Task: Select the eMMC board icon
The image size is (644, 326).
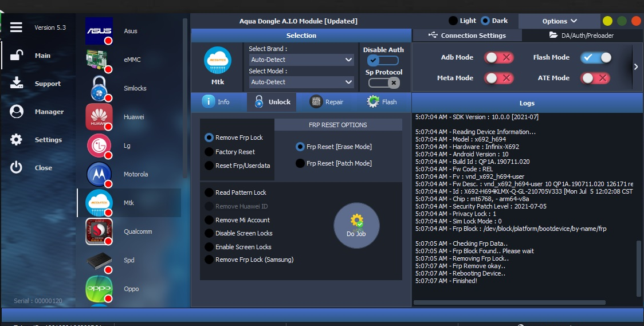Action: tap(99, 60)
